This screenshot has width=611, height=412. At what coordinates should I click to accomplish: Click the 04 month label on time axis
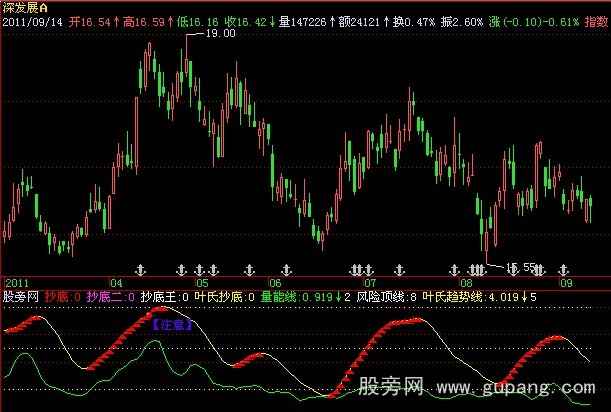pyautogui.click(x=116, y=283)
